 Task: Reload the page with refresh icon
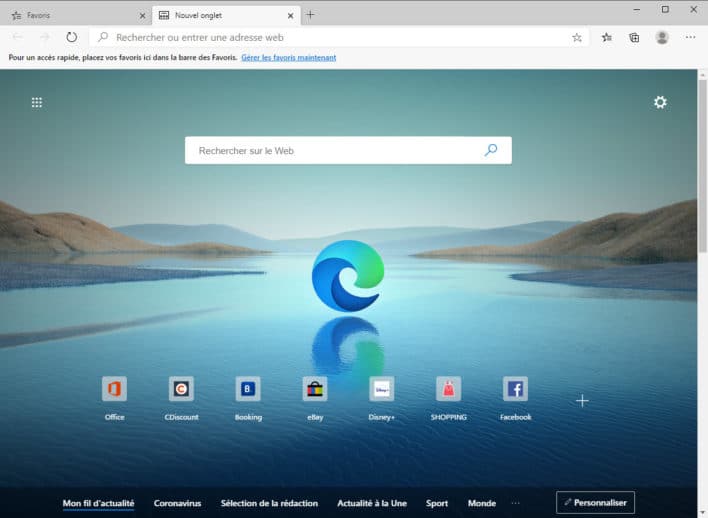click(x=71, y=37)
